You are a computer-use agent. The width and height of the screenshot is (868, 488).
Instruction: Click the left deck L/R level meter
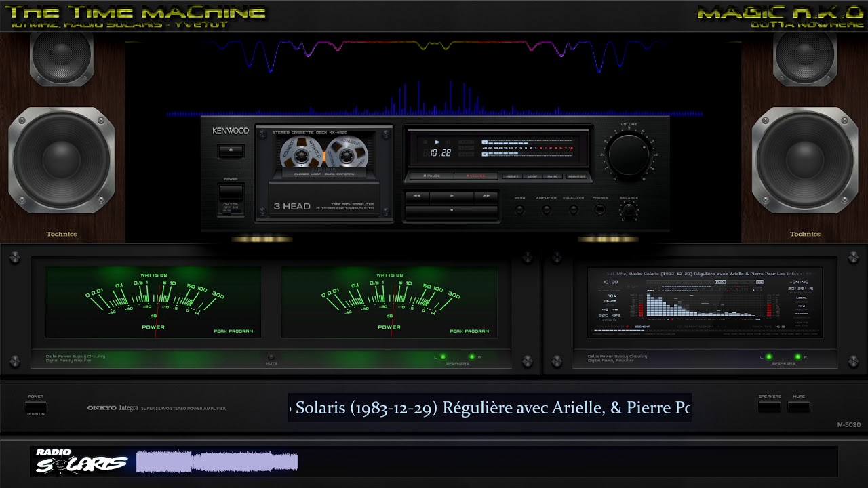pyautogui.click(x=529, y=148)
